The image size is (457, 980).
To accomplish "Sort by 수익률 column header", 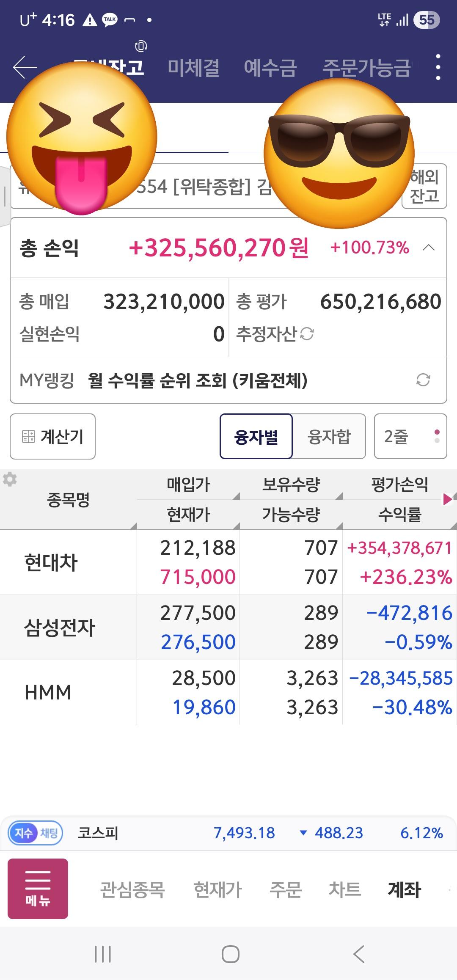I will pos(399,515).
